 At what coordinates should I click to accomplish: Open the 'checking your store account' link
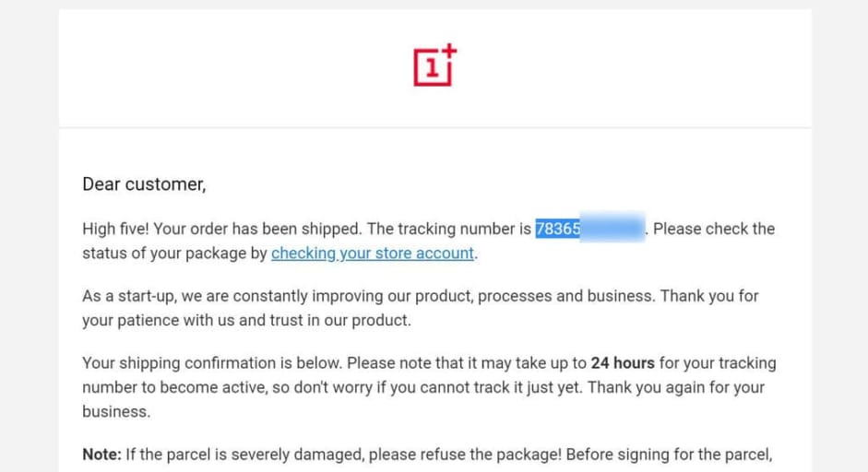pos(373,254)
